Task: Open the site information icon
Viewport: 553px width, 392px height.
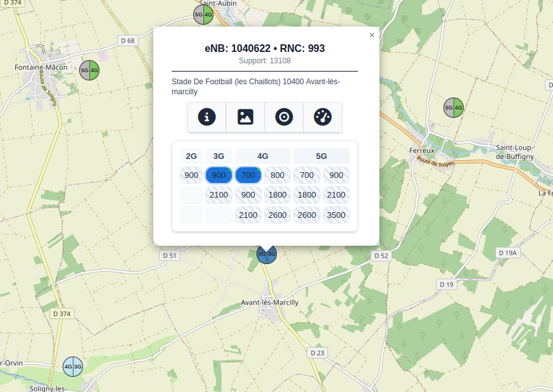Action: coord(207,117)
